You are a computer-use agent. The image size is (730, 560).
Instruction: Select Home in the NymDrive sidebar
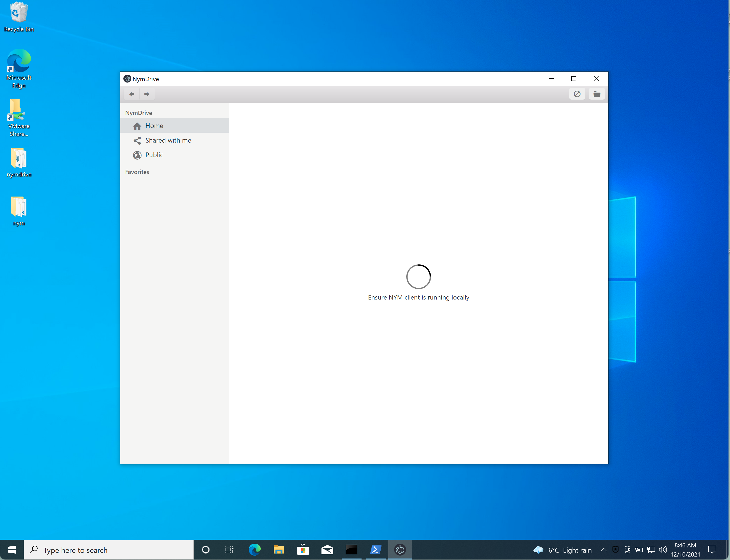pyautogui.click(x=154, y=126)
